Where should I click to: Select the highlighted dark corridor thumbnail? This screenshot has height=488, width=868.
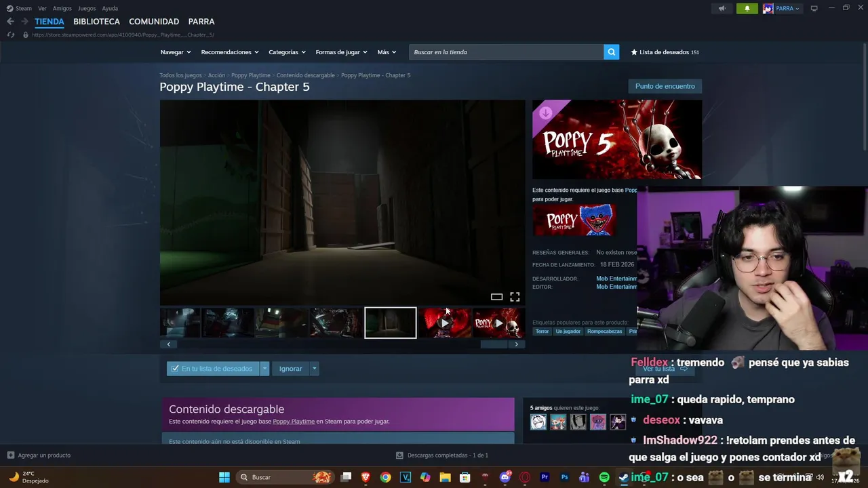[x=391, y=323]
